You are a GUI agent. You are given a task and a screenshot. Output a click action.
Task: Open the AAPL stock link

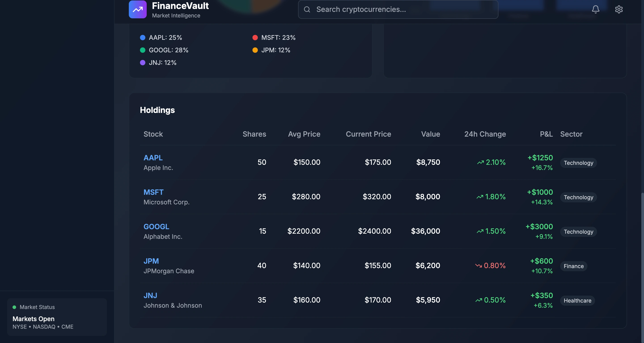(153, 158)
